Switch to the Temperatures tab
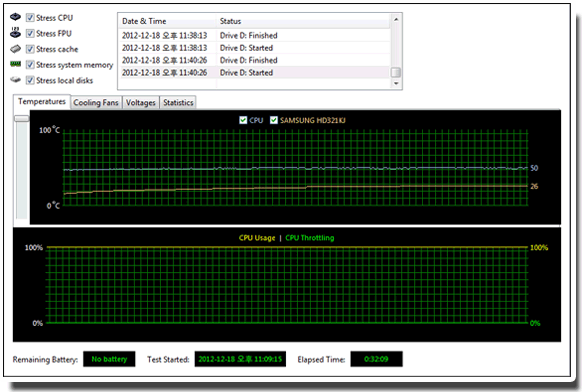The height and width of the screenshot is (392, 582). [42, 102]
